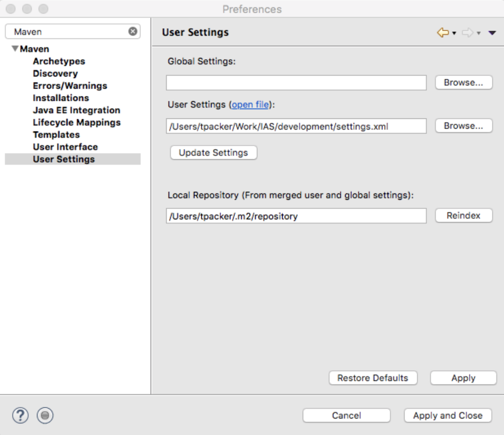Reindex the local repository

click(464, 216)
